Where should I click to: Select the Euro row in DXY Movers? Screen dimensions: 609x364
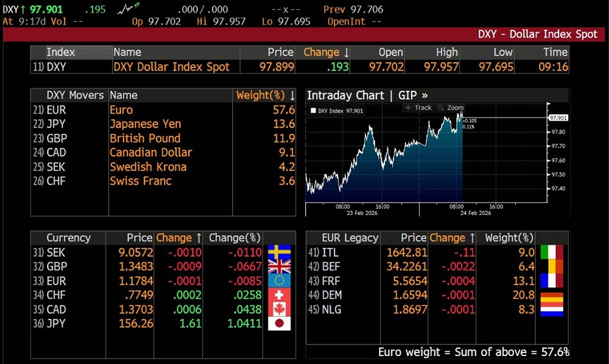121,110
